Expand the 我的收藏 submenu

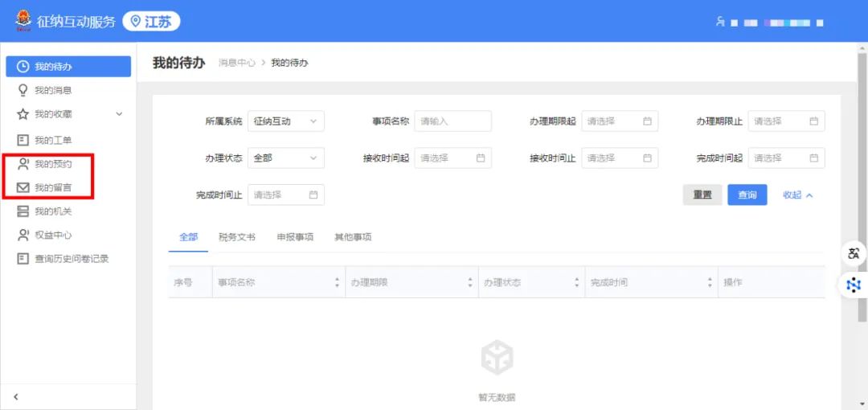tap(119, 114)
